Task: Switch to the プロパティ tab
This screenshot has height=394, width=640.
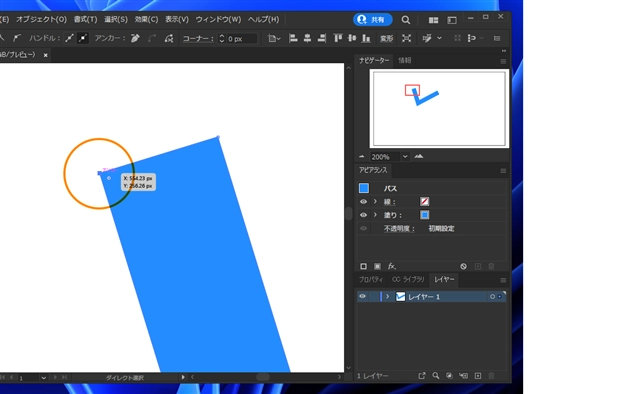Action: click(371, 280)
